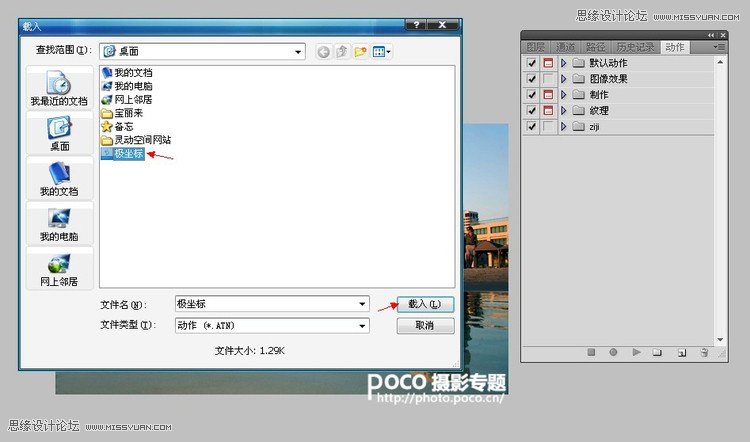This screenshot has width=750, height=442.
Task: Switch to the 历史记录 tab
Action: coord(635,47)
